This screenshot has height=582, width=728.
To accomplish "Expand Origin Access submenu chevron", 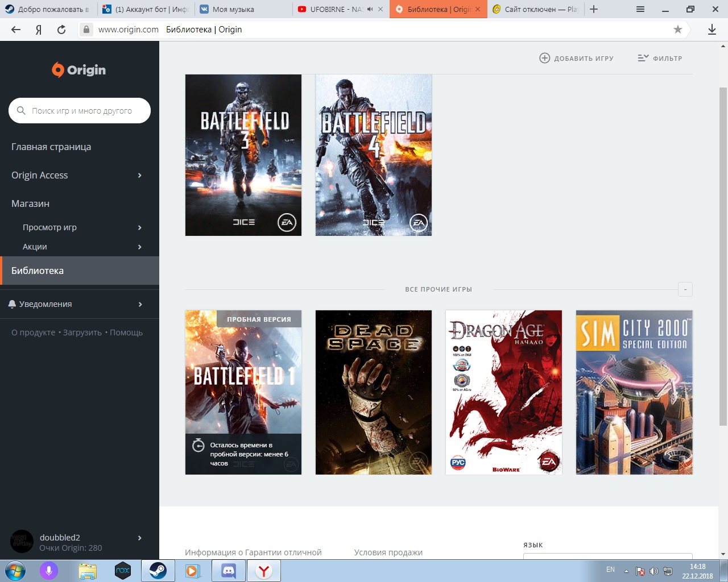I will (140, 175).
